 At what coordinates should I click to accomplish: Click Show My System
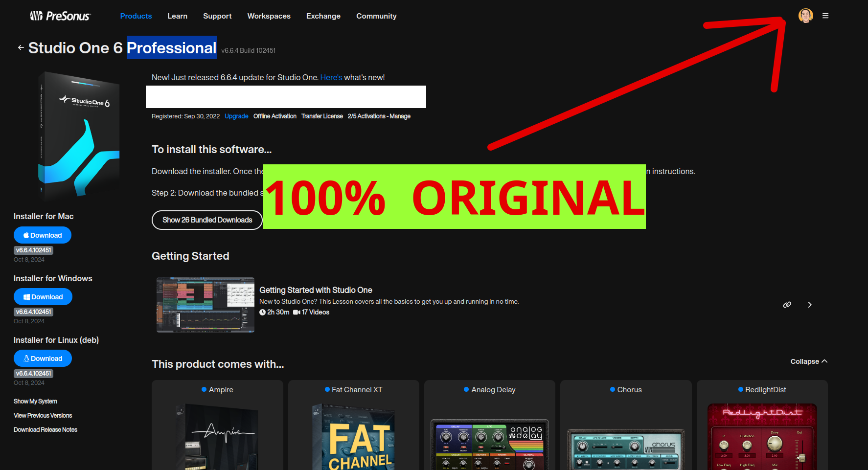click(35, 402)
